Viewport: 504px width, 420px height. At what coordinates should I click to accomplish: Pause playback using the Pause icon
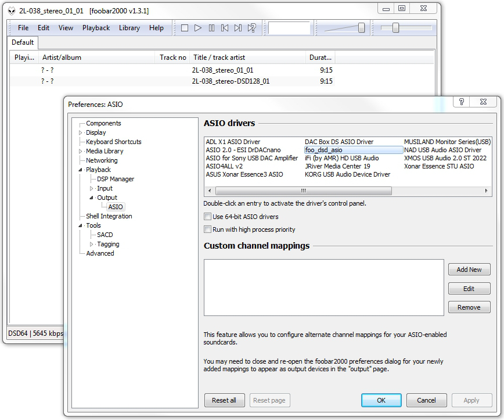tap(211, 28)
